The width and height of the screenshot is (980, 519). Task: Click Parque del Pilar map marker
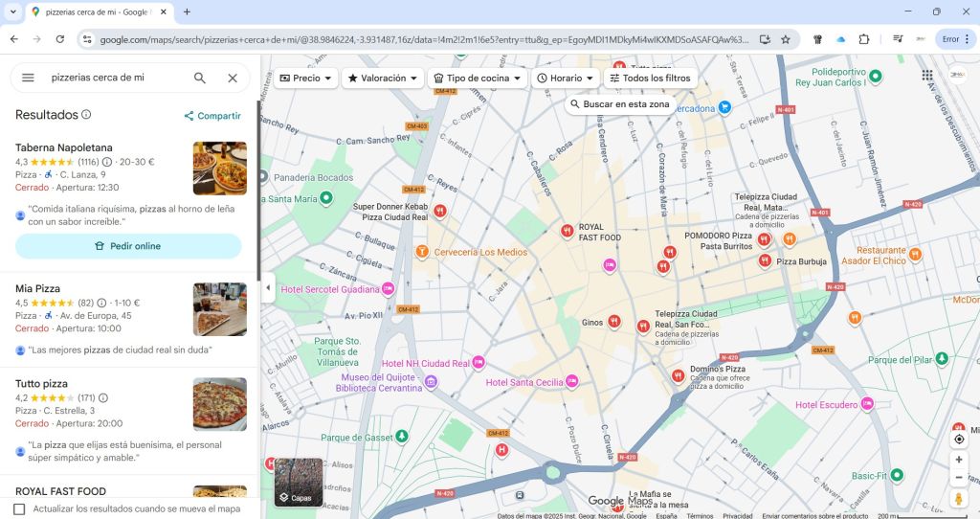coord(942,359)
